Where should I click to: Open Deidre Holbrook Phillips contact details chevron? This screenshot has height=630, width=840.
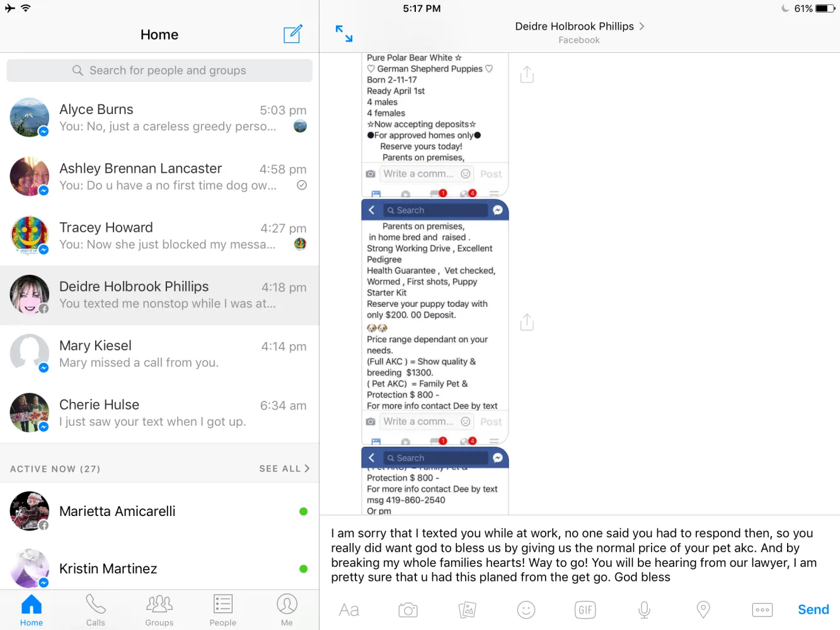(x=642, y=26)
